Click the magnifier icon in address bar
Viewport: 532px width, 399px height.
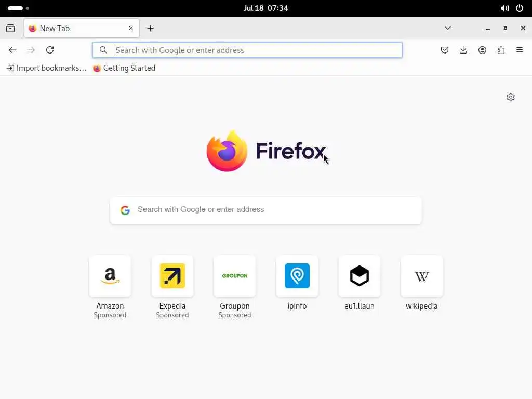103,50
